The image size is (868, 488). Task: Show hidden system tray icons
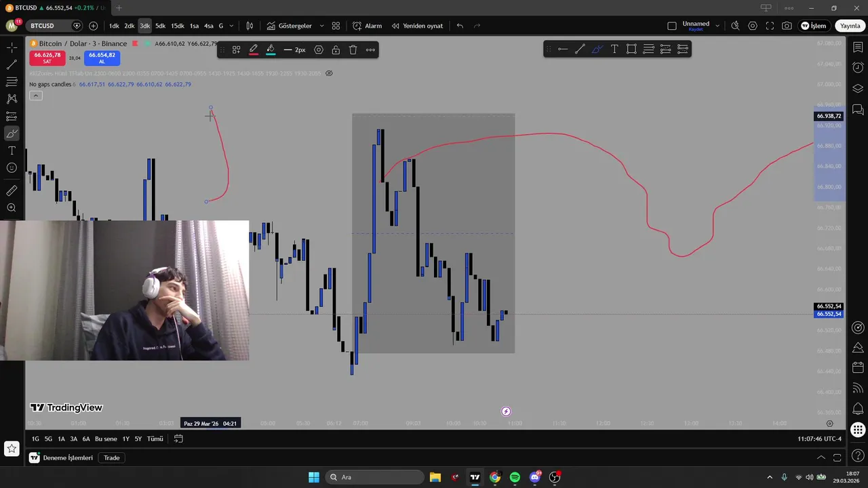tap(770, 477)
